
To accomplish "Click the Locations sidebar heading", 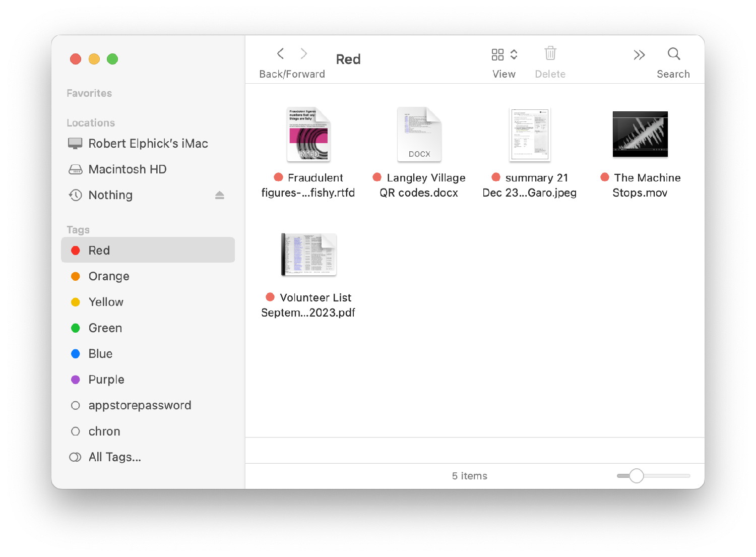I will 91,123.
